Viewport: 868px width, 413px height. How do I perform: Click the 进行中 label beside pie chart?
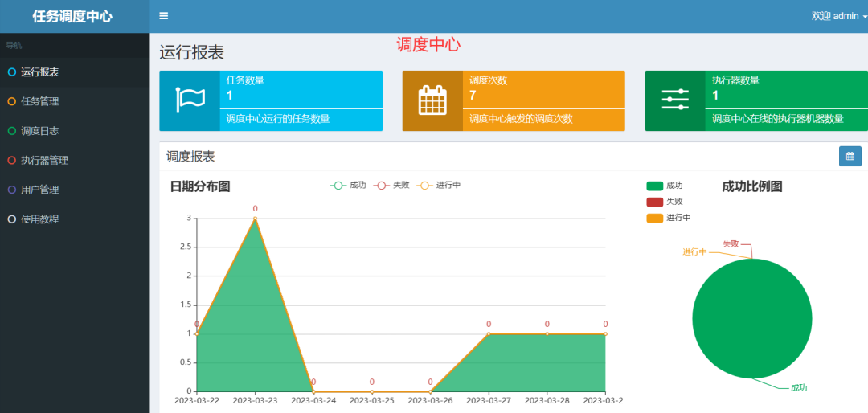[694, 251]
